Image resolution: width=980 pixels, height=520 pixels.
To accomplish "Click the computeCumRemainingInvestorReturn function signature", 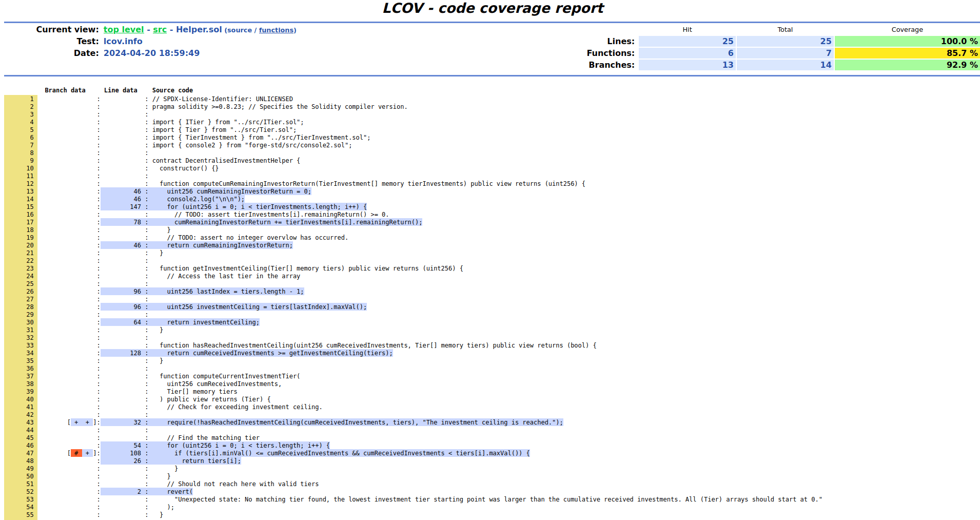I will click(x=373, y=184).
